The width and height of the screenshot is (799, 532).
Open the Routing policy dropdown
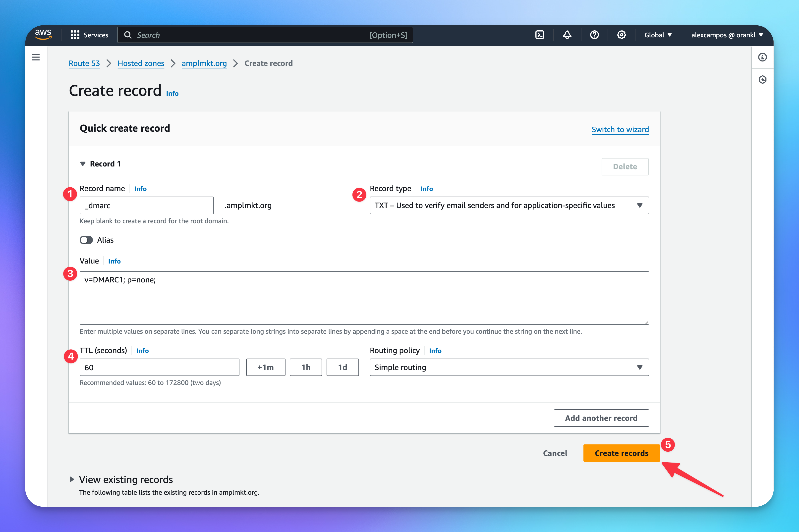click(x=509, y=367)
